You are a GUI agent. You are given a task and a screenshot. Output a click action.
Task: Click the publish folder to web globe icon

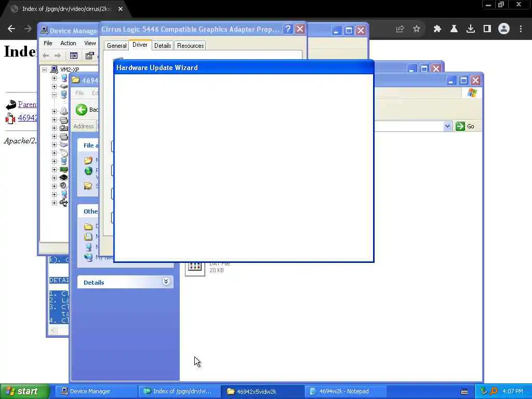(88, 170)
